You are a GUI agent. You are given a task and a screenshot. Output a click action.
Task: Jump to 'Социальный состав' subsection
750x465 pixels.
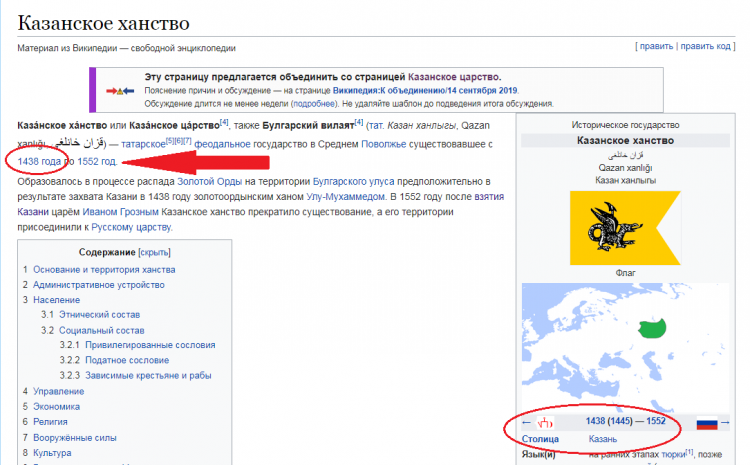[x=101, y=331]
